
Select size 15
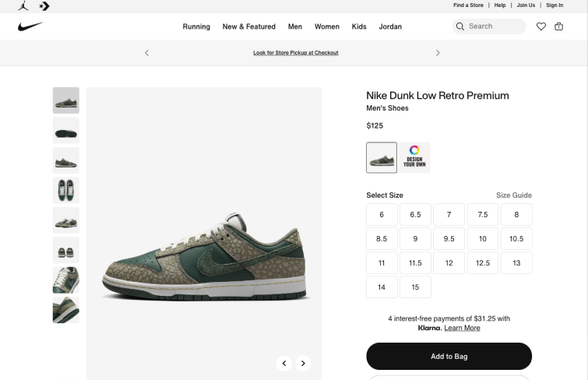416,287
